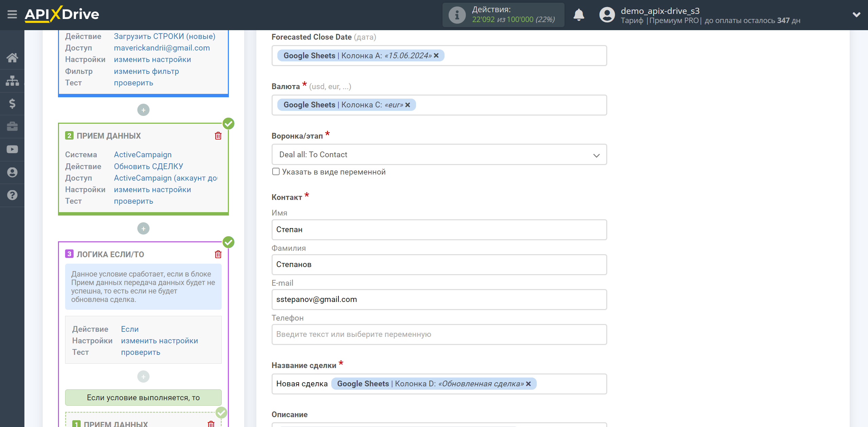This screenshot has height=427, width=868.
Task: Click изменить настройки in source block
Action: pyautogui.click(x=152, y=59)
